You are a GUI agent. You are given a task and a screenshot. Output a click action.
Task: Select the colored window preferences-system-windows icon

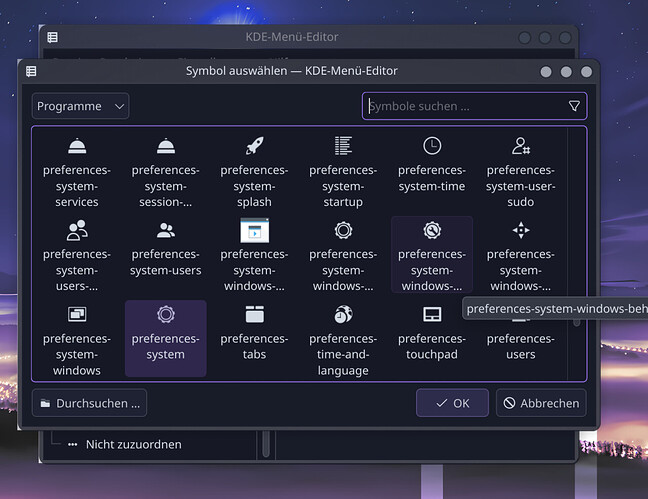(255, 230)
